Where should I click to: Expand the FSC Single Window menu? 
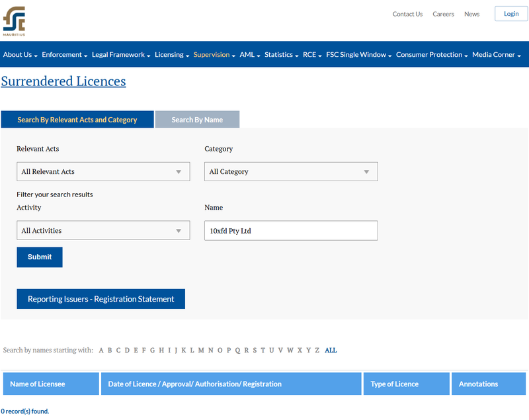click(358, 55)
